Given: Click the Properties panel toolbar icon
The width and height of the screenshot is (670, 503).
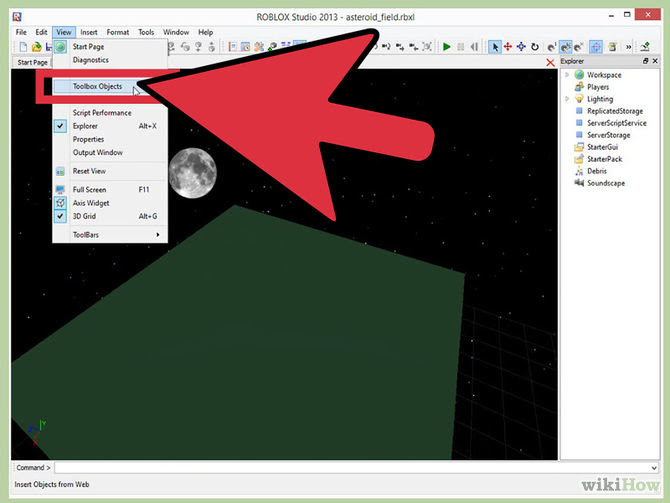Looking at the screenshot, I should click(246, 47).
